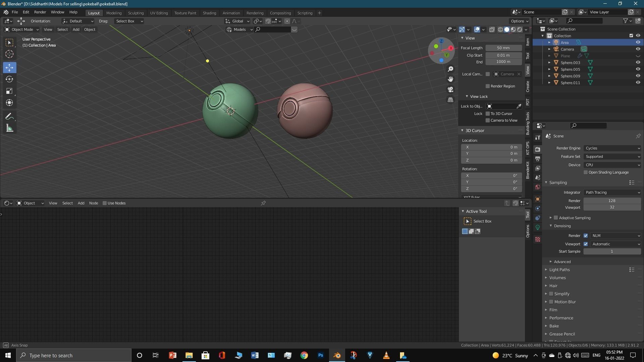Switch to the Sculpting workspace tab
The width and height of the screenshot is (644, 362).
pos(136,13)
